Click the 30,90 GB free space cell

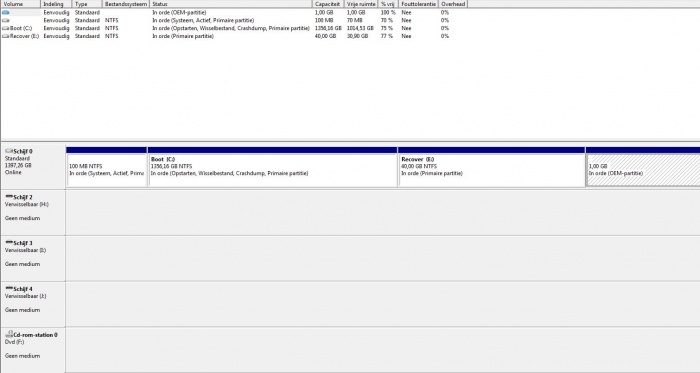pos(357,36)
